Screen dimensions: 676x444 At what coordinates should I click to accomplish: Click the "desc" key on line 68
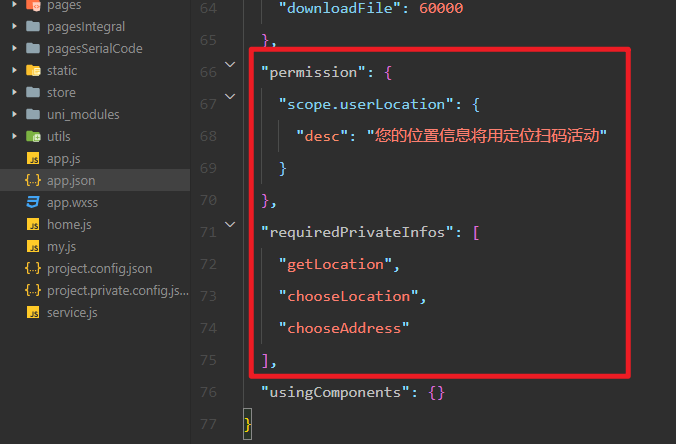click(x=322, y=136)
